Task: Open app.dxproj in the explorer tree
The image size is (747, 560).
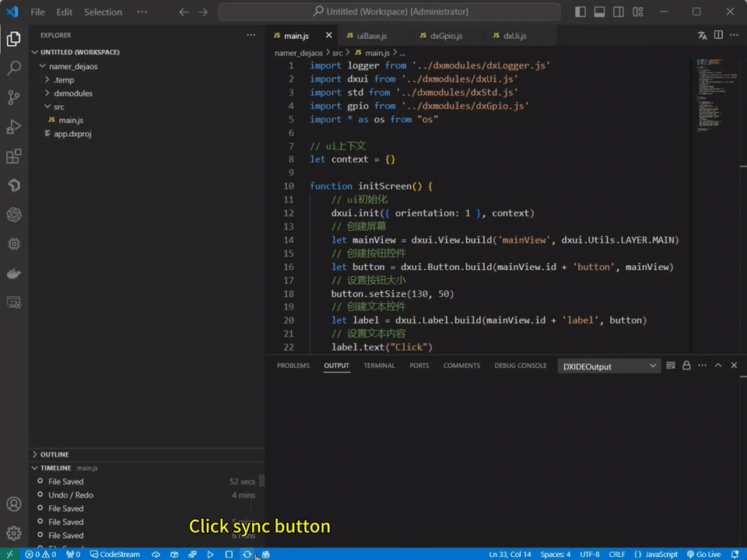Action: click(x=72, y=133)
